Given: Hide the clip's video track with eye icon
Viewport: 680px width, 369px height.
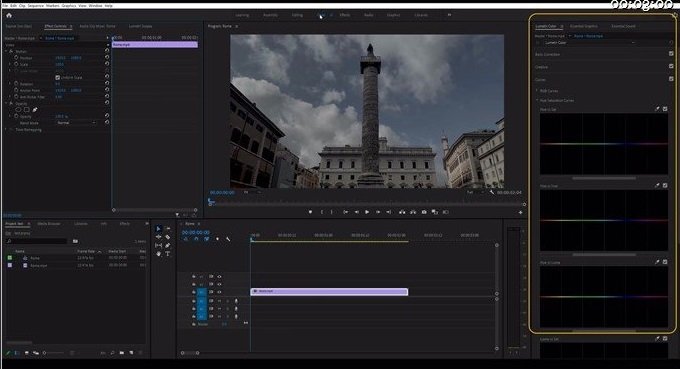Looking at the screenshot, I should pyautogui.click(x=219, y=292).
